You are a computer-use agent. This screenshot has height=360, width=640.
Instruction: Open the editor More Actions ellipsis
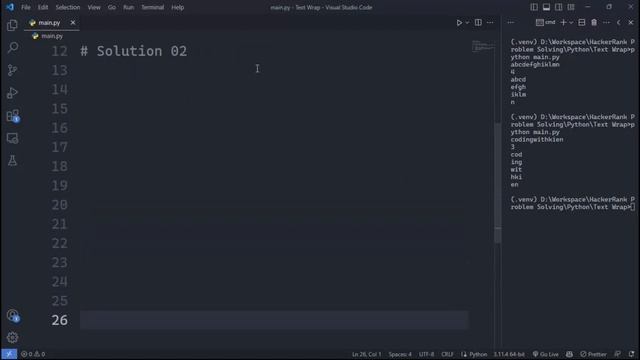click(490, 22)
